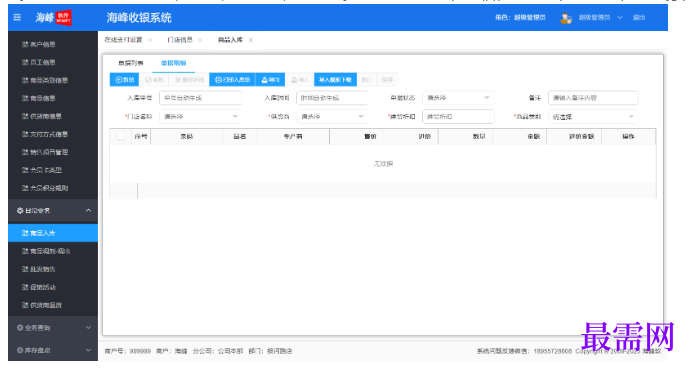Click the 供货商信息 sidebar icon
The width and height of the screenshot is (693, 368).
[25, 116]
